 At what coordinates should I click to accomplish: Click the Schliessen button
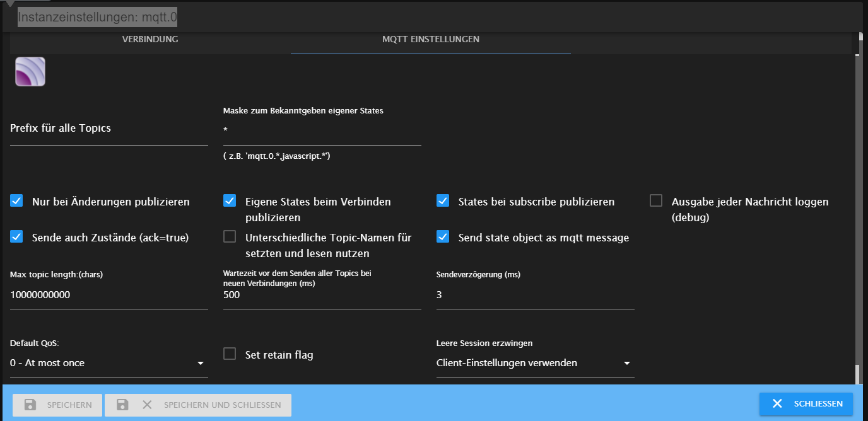pos(806,403)
